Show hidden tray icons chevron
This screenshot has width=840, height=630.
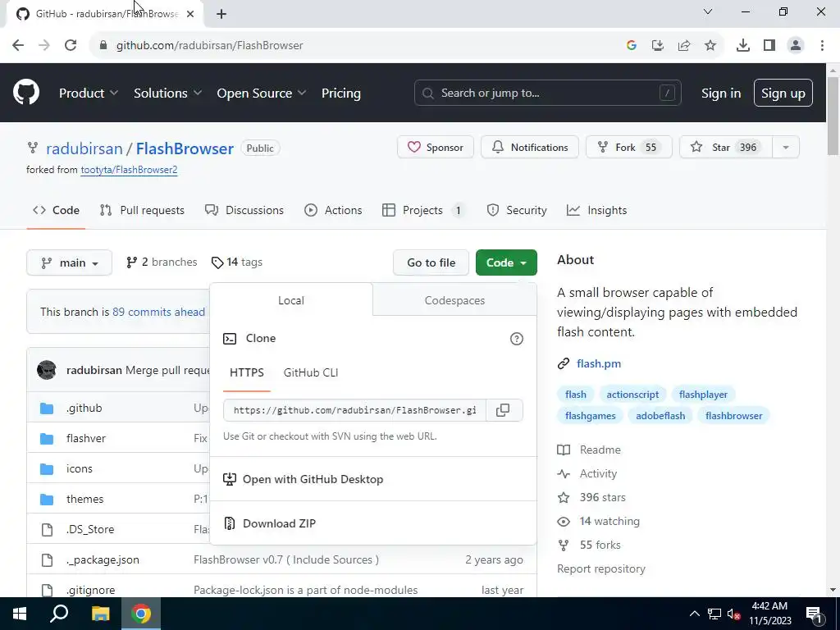[694, 614]
